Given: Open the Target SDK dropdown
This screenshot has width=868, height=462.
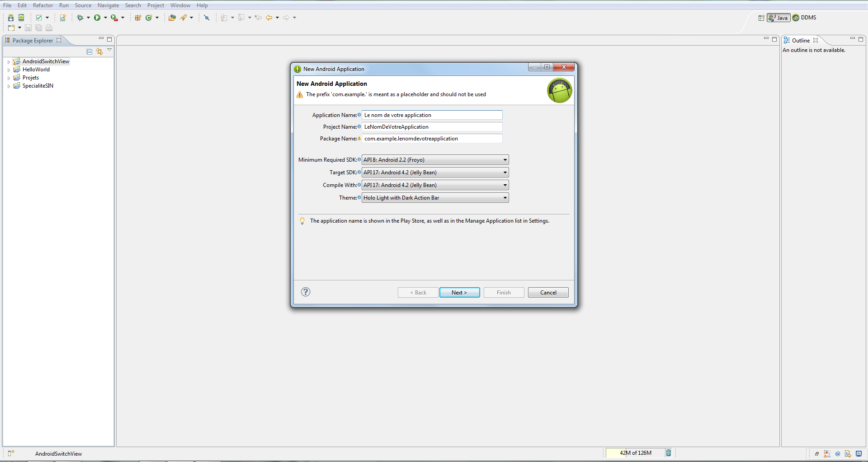Looking at the screenshot, I should point(435,173).
